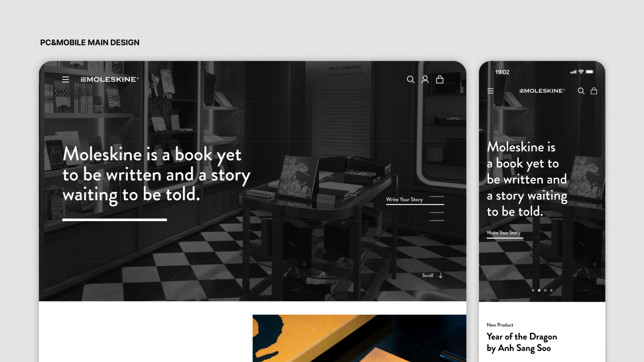Click the white progress bar under headline
The width and height of the screenshot is (644, 362).
click(x=115, y=220)
